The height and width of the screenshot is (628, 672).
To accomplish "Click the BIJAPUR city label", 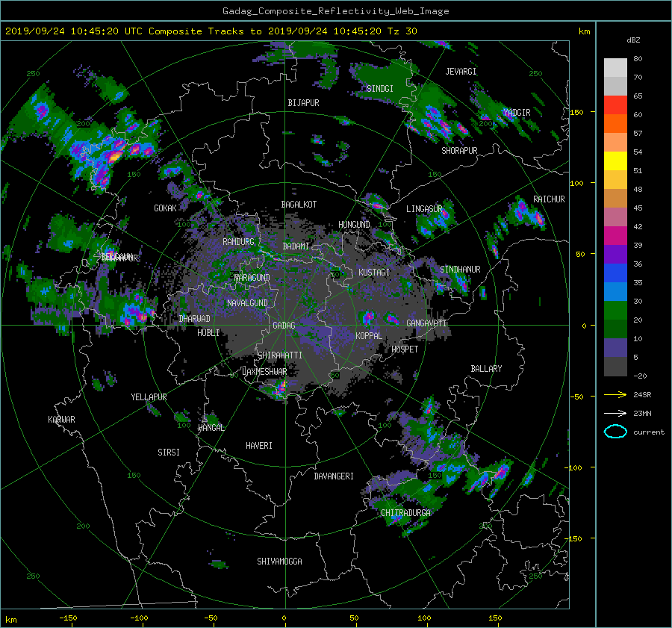I will [x=303, y=103].
